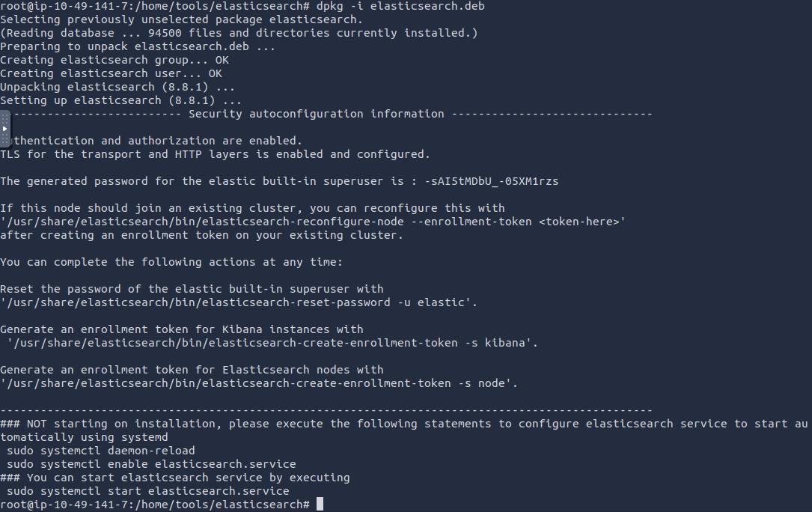Click the terminal cursor at the last prompt
812x512 pixels.
coord(320,505)
